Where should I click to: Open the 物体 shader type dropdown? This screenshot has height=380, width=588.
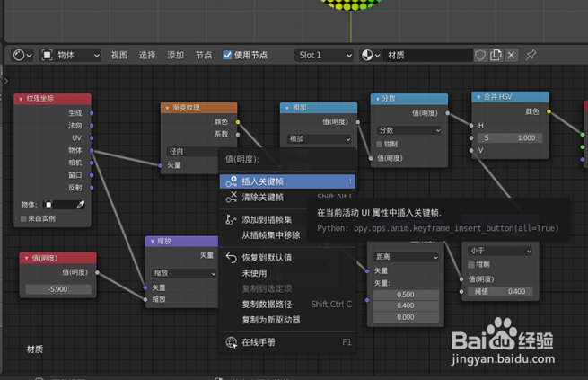pyautogui.click(x=70, y=55)
